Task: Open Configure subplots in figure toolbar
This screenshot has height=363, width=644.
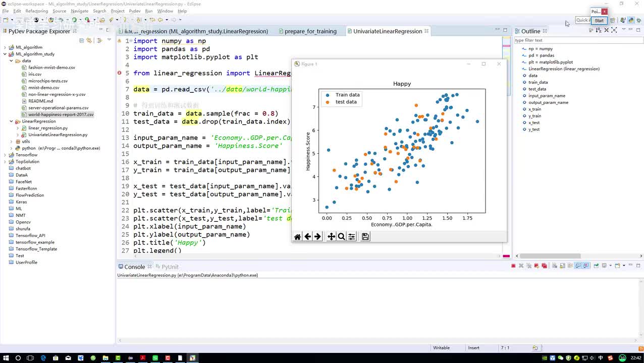Action: pos(352,236)
